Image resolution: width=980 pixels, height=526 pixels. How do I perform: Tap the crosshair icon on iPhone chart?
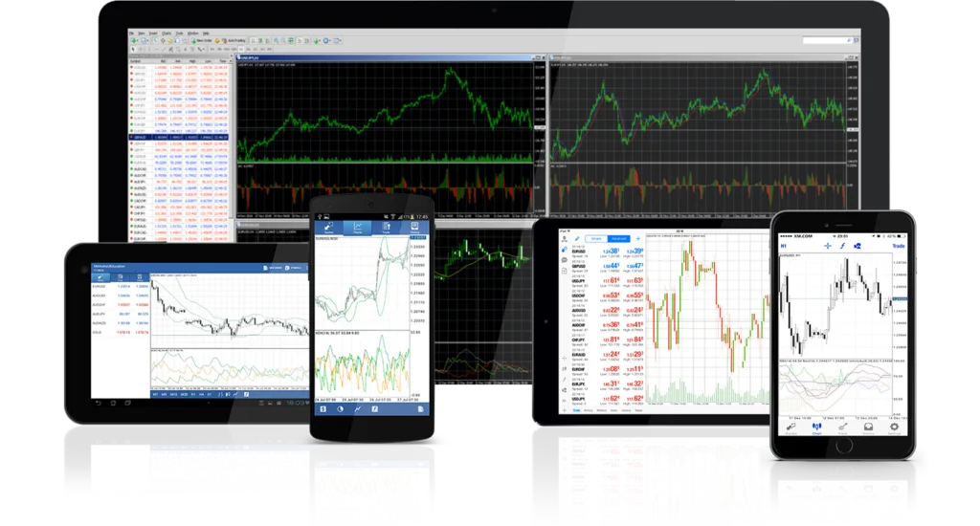tap(828, 246)
